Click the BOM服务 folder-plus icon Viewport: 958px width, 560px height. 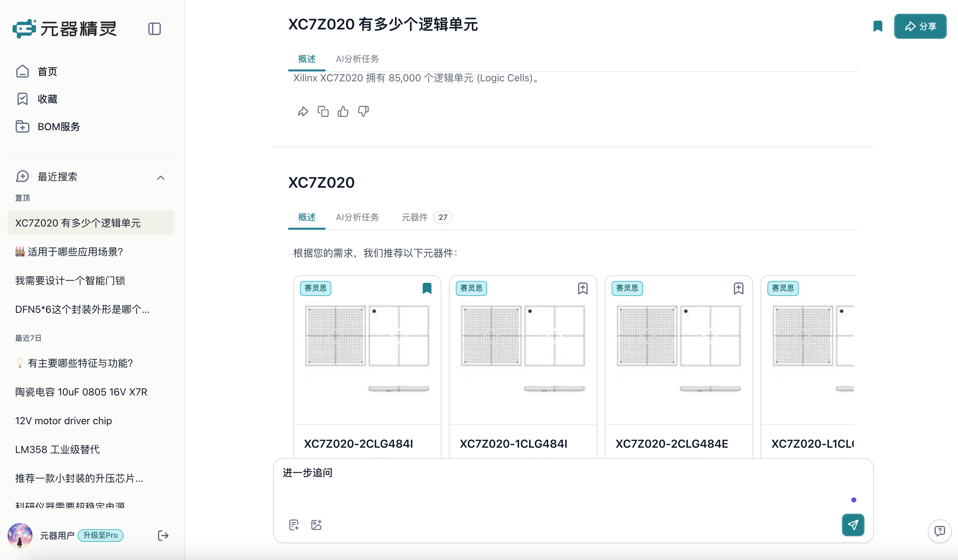23,126
